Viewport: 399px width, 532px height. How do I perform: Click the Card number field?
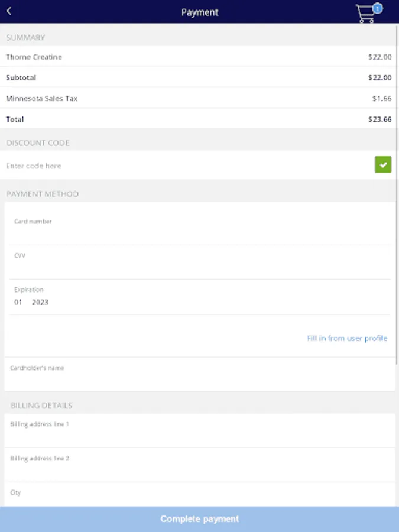coord(200,231)
